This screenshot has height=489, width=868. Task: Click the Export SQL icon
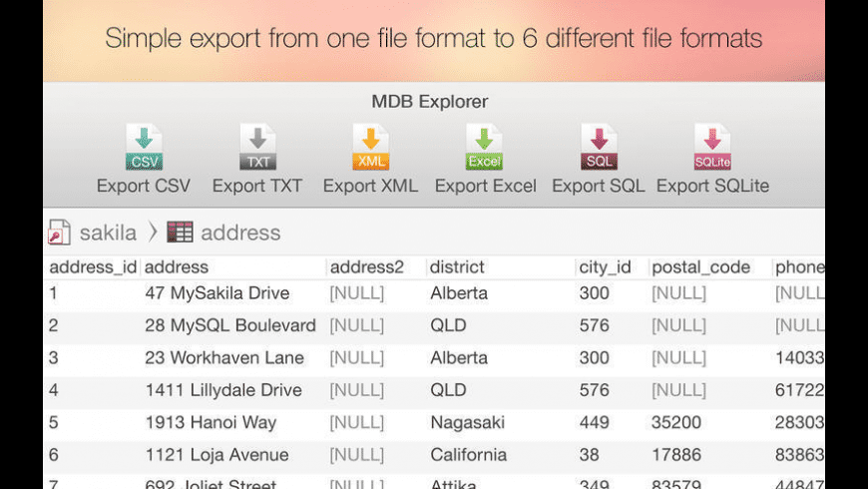(599, 147)
